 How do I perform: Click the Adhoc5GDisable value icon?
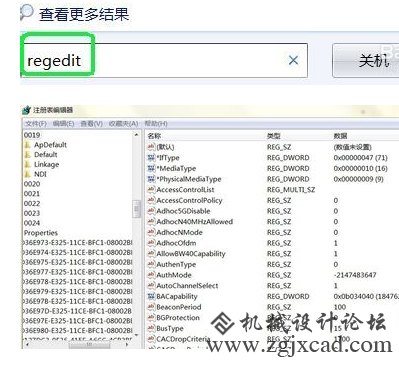151,211
